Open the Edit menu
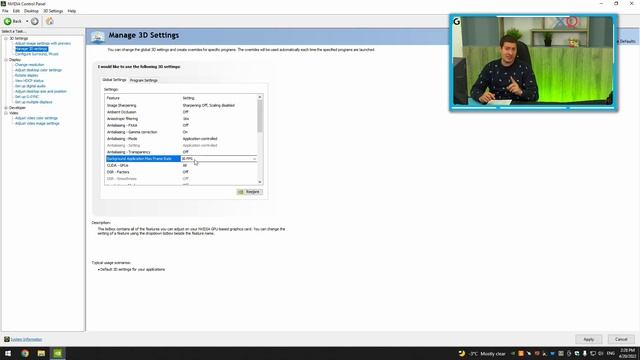Viewport: 640px width, 360px height. coord(16,11)
